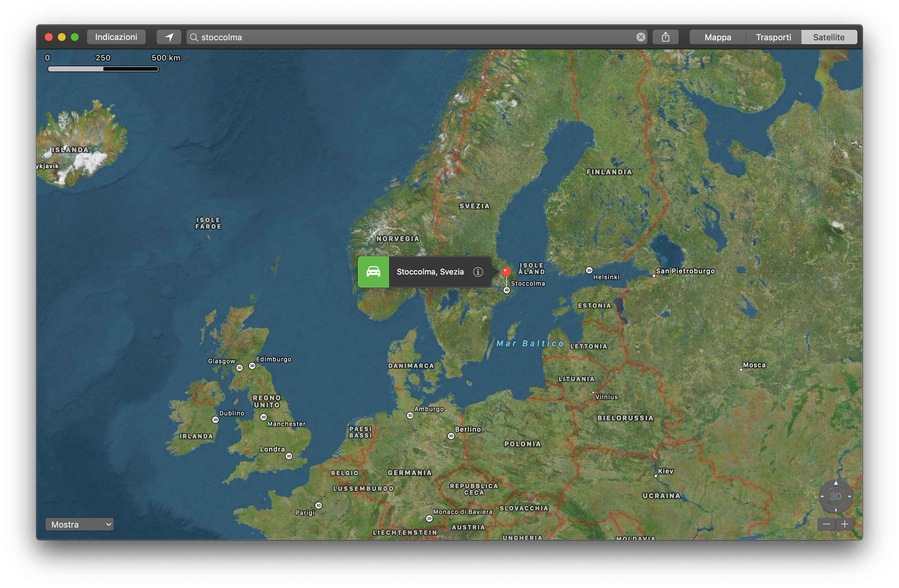Click the current location arrow icon
This screenshot has height=588, width=899.
169,37
